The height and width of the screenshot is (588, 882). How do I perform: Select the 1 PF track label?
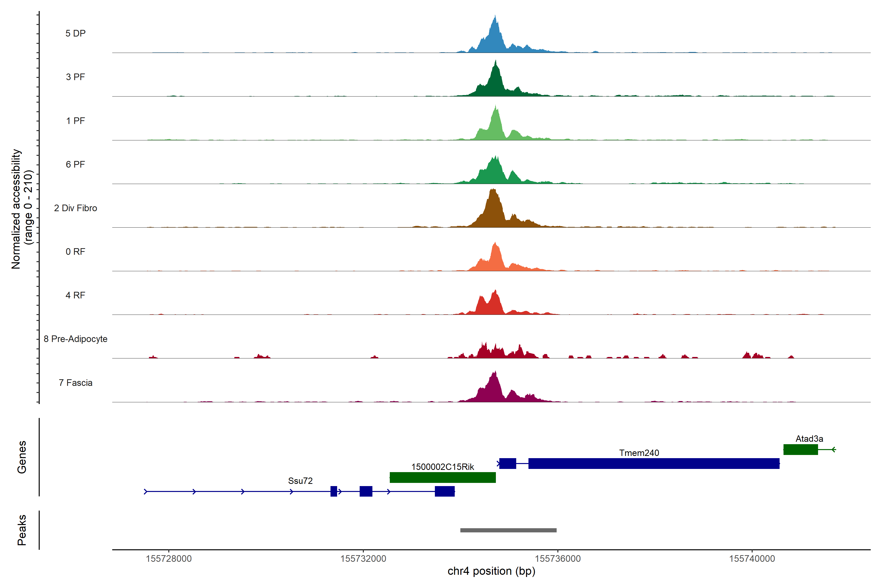tap(75, 121)
